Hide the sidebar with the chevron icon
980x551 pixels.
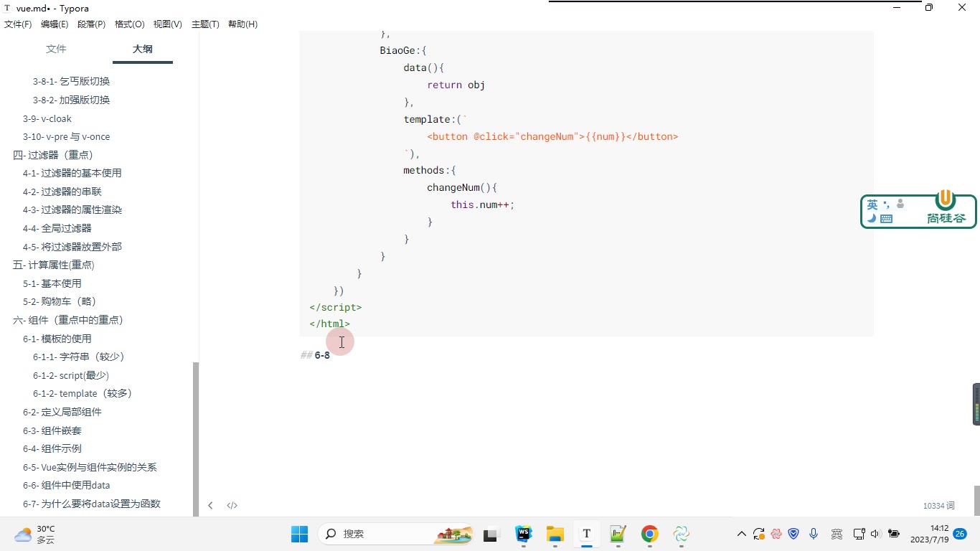tap(210, 505)
